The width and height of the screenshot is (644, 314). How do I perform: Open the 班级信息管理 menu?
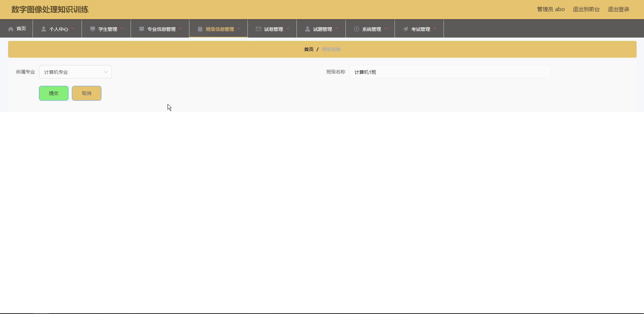coord(219,29)
